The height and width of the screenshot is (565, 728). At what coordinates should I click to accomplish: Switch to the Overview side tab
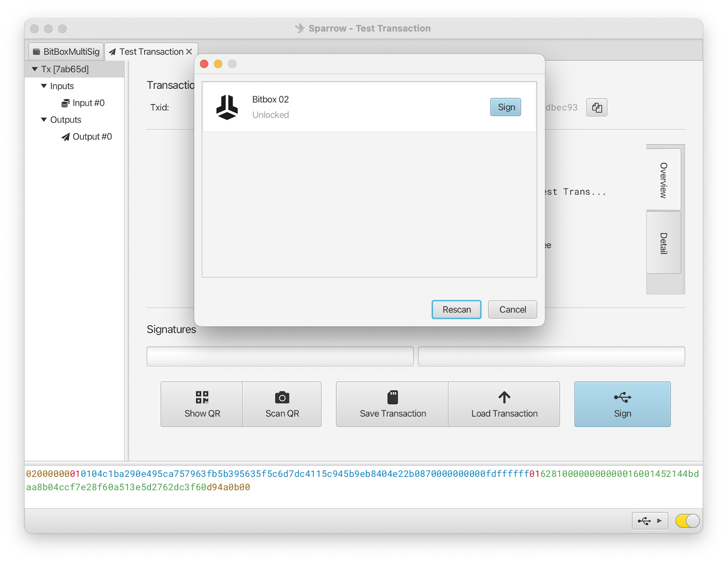click(x=663, y=179)
